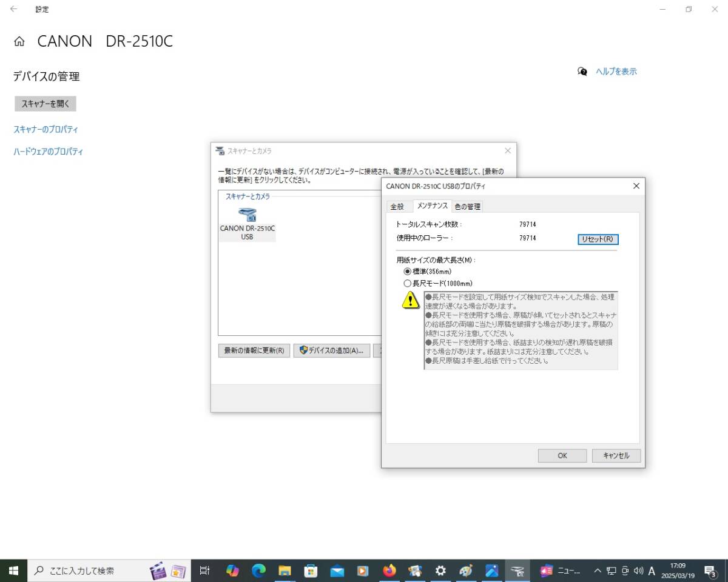The image size is (728, 582).
Task: Open File Explorer from the taskbar
Action: pos(285,570)
